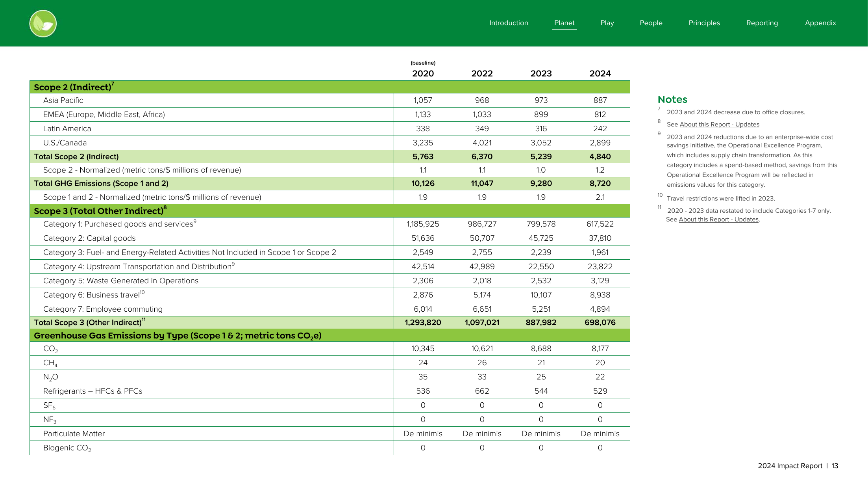Click Total Scope 2 value 4,840
The image size is (868, 489).
[600, 157]
